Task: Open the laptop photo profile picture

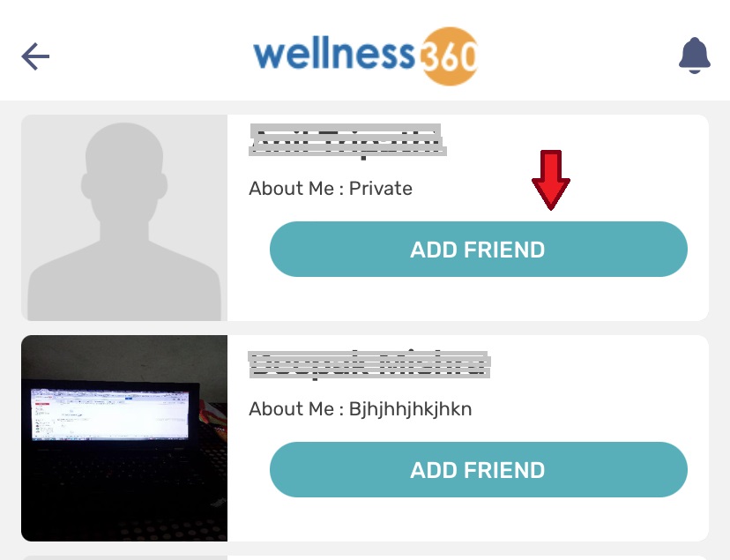Action: coord(124,438)
